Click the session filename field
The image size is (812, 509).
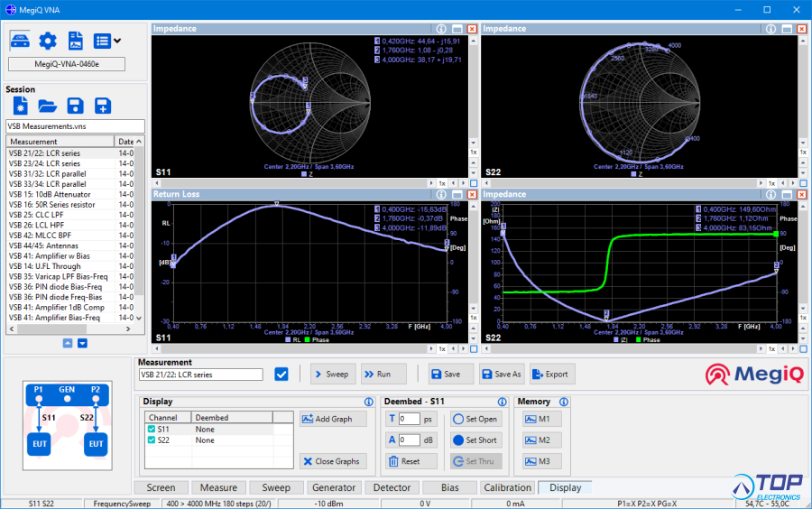[75, 126]
